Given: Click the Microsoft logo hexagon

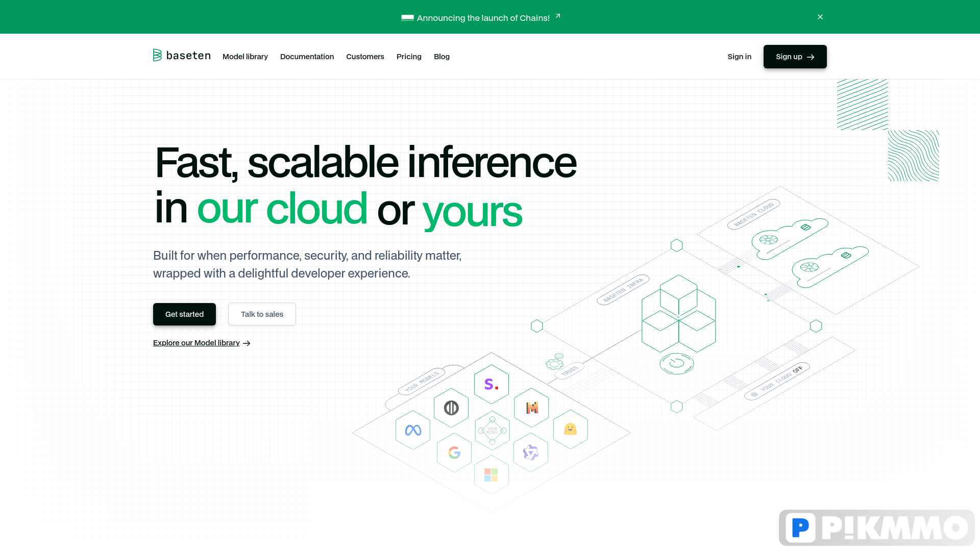Looking at the screenshot, I should click(491, 475).
